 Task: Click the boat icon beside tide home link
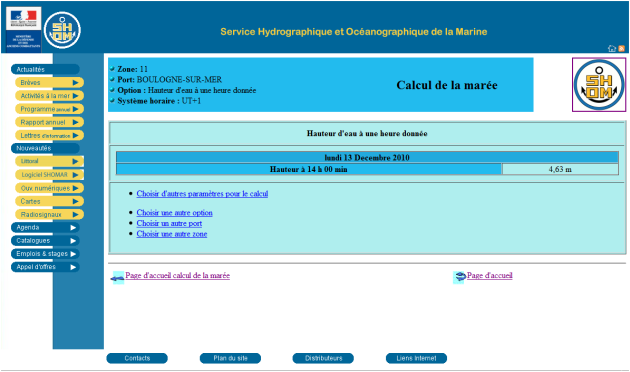pyautogui.click(x=118, y=278)
